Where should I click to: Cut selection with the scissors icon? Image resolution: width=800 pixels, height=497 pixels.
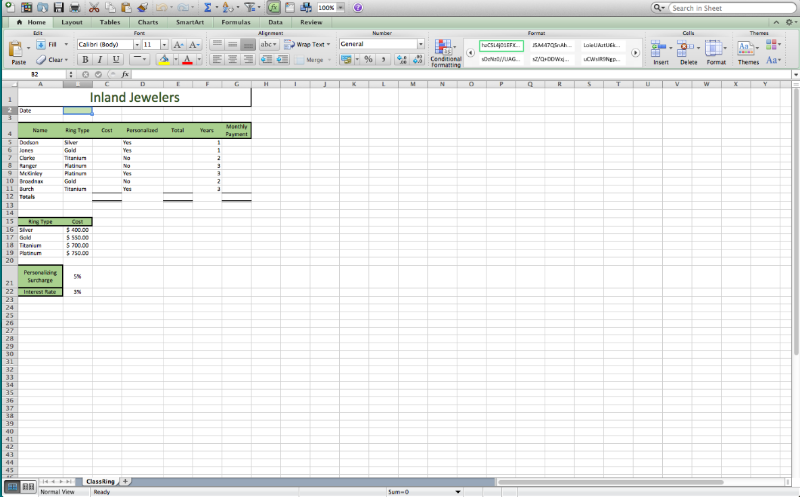pyautogui.click(x=94, y=7)
